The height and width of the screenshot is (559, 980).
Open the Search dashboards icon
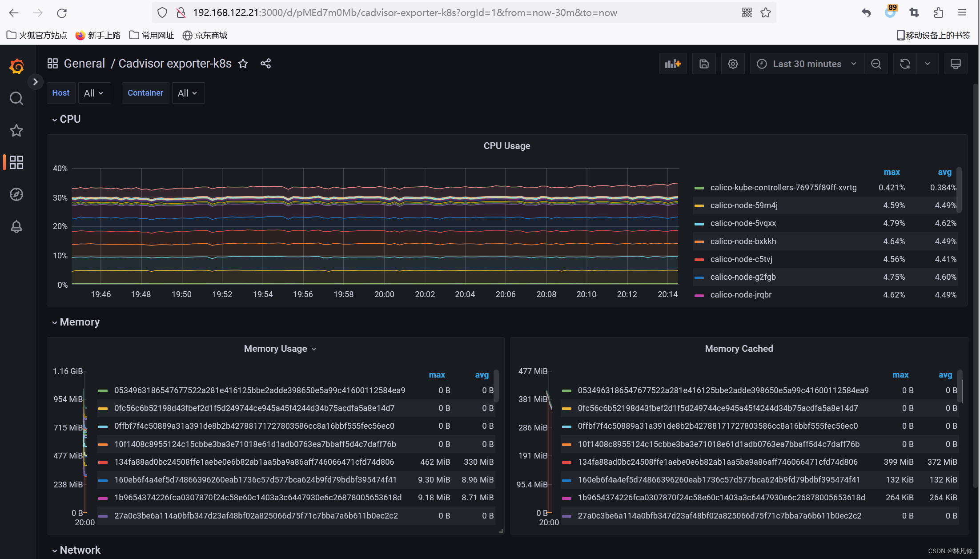(x=16, y=98)
